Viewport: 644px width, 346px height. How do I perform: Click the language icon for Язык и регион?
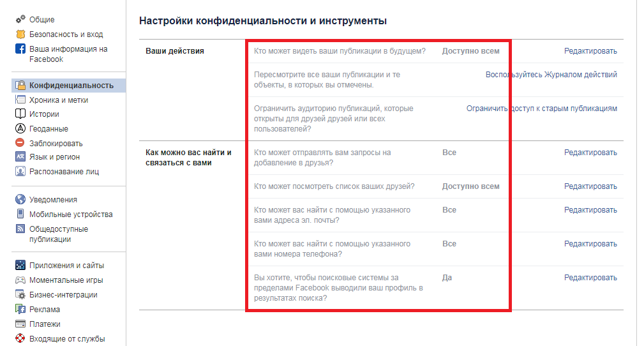pos(20,156)
